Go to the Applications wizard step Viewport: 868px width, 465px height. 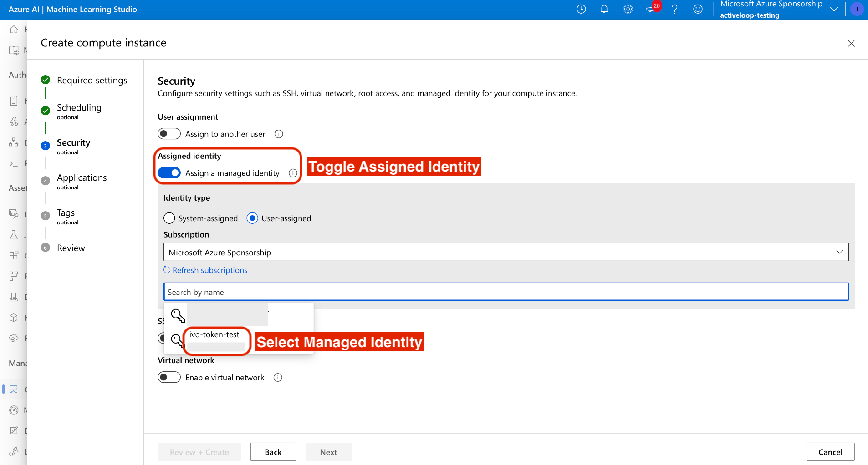(82, 178)
